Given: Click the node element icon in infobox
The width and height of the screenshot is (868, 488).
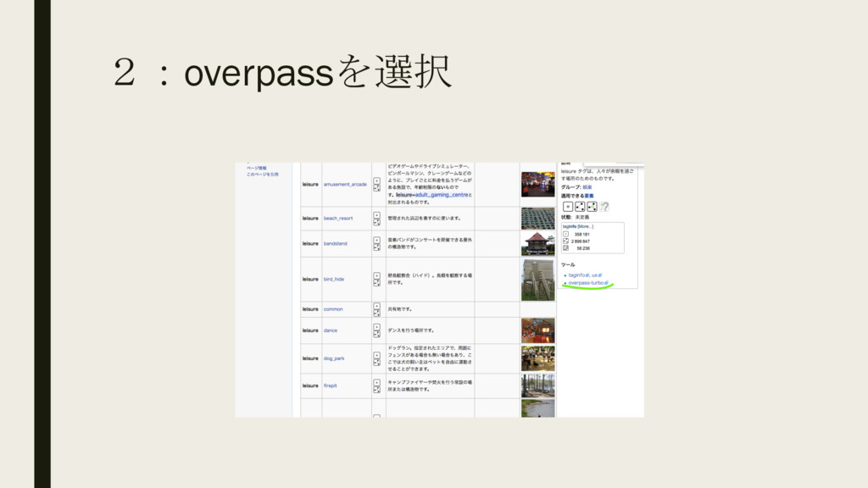Looking at the screenshot, I should [x=567, y=207].
